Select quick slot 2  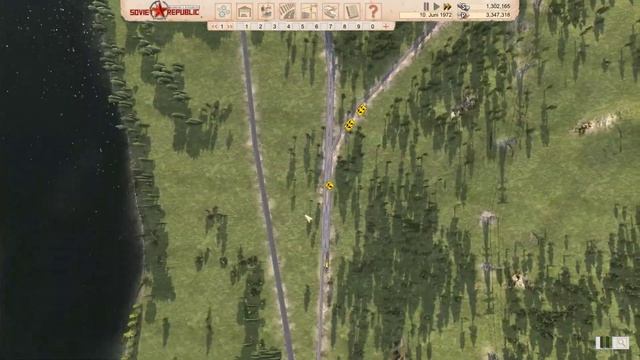[x=260, y=27]
